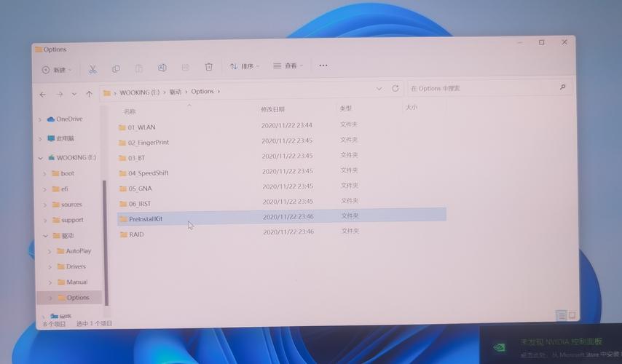
Task: Open the View (查看) dropdown
Action: pos(288,66)
